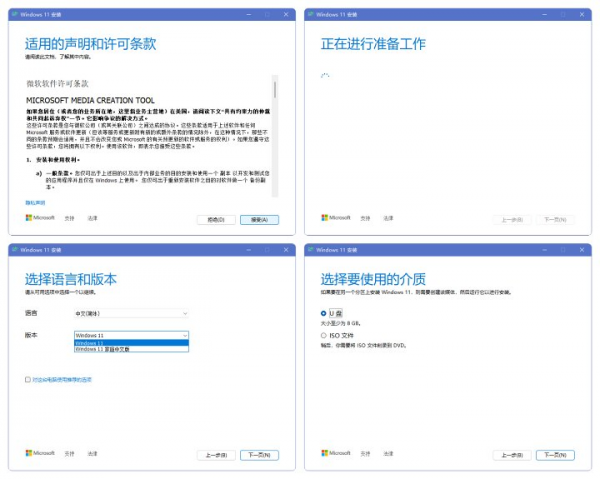600x479 pixels.
Task: Click the edition dropdown chevron arrow
Action: [x=185, y=335]
